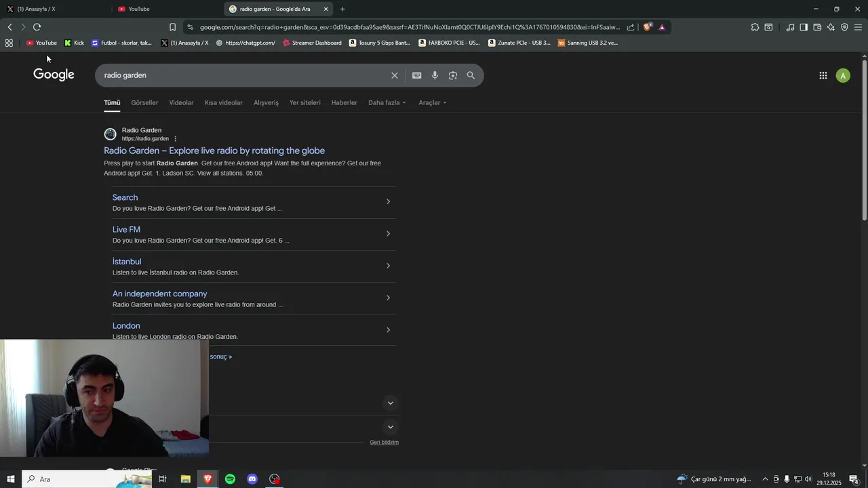
Task: Switch to the YouTube browser tab
Action: tap(166, 9)
